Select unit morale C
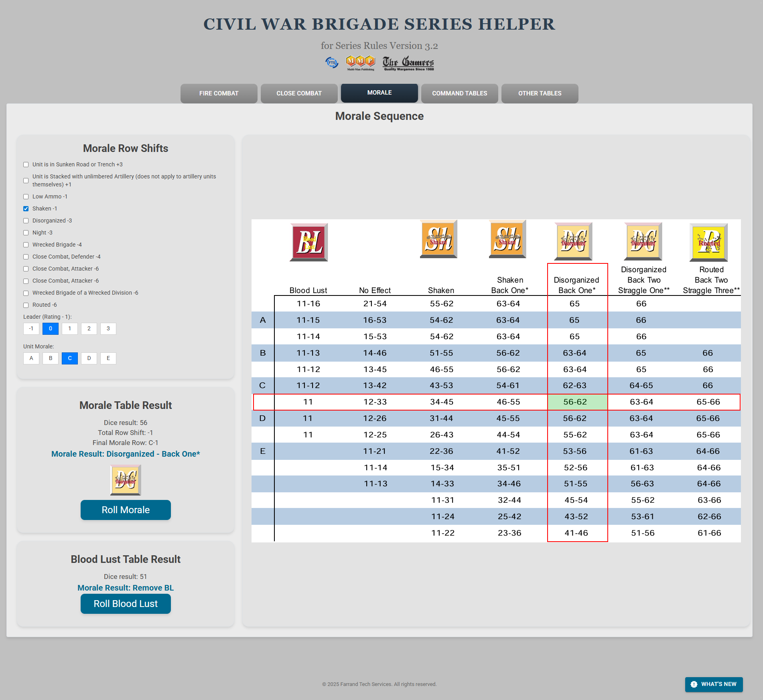Screen dimensions: 763x700 70,358
